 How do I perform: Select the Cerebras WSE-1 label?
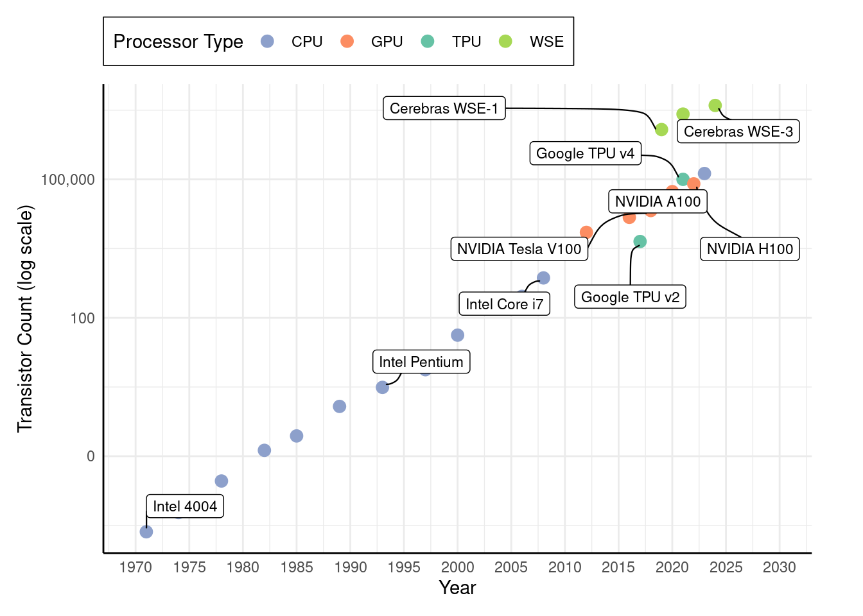coord(444,108)
